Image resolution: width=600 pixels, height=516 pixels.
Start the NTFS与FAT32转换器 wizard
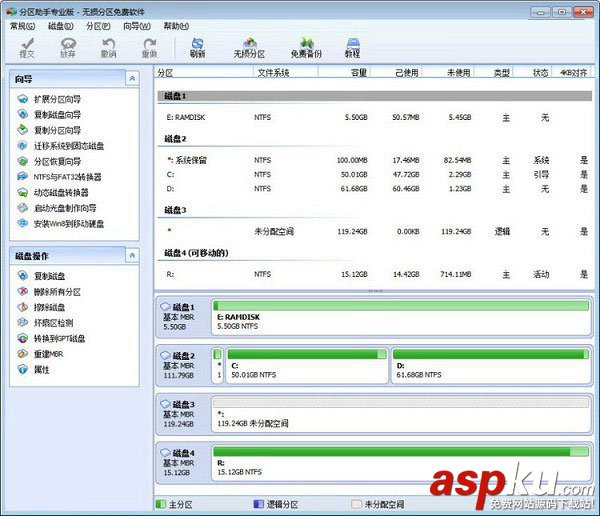coord(67,177)
